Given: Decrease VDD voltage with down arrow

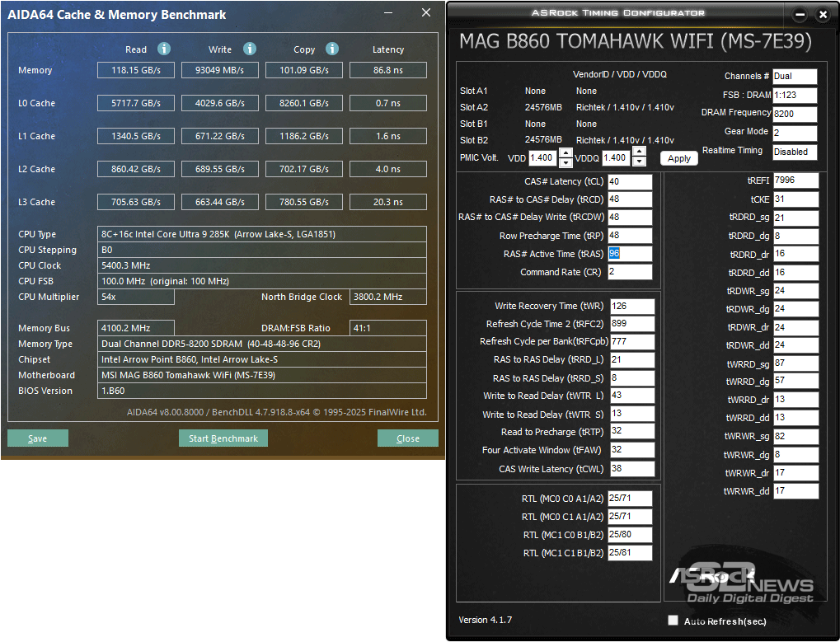Looking at the screenshot, I should (x=565, y=162).
